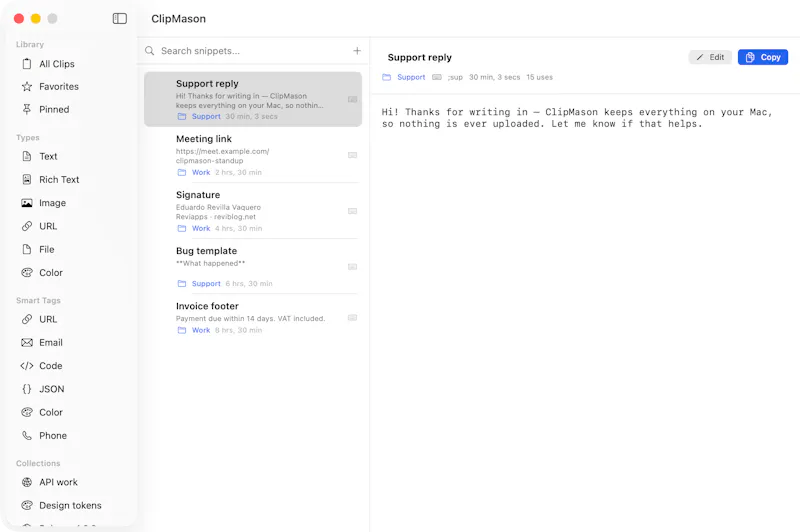The image size is (800, 532).
Task: Toggle the sidebar panel icon
Action: pyautogui.click(x=119, y=18)
